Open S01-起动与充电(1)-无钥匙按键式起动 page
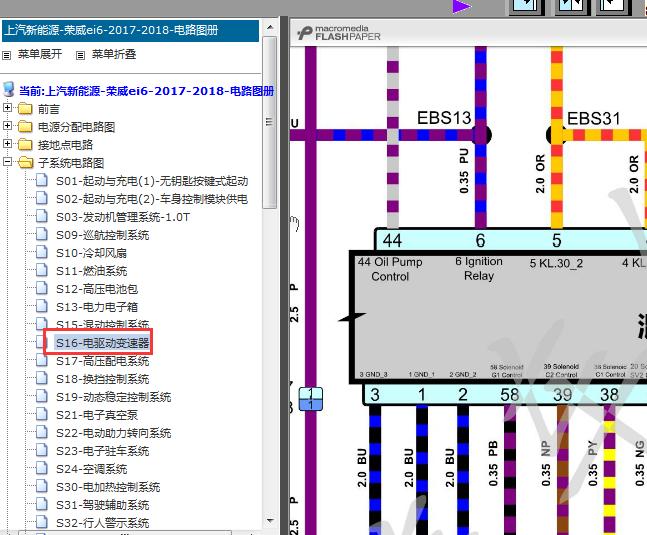 tap(152, 181)
